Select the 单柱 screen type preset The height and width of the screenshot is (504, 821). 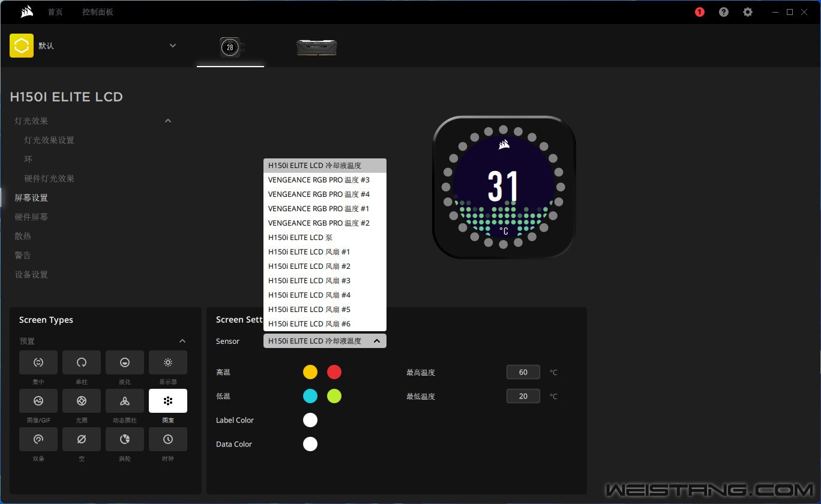coord(82,362)
